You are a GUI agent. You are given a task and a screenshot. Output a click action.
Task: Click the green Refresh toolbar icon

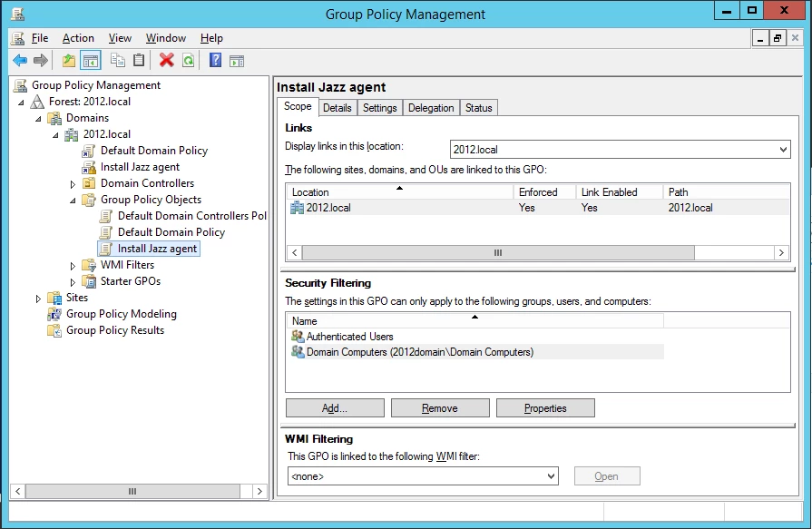[x=189, y=61]
